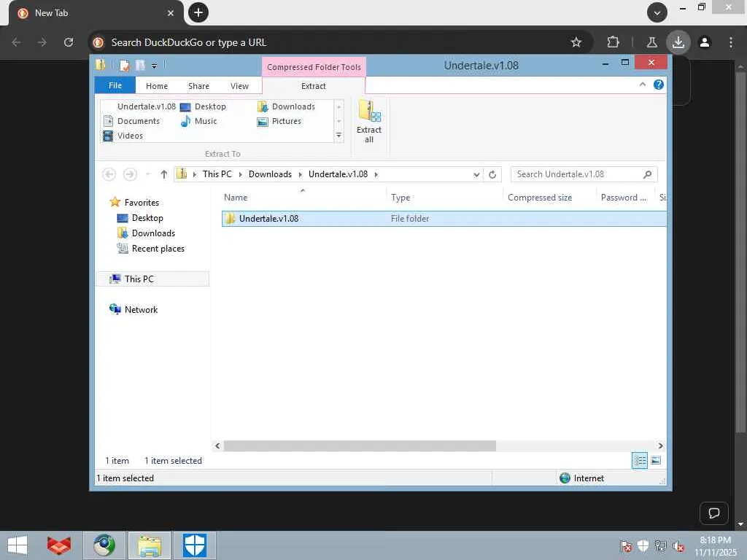
Task: Select the Undertale.v1.08 file folder row
Action: tap(444, 219)
